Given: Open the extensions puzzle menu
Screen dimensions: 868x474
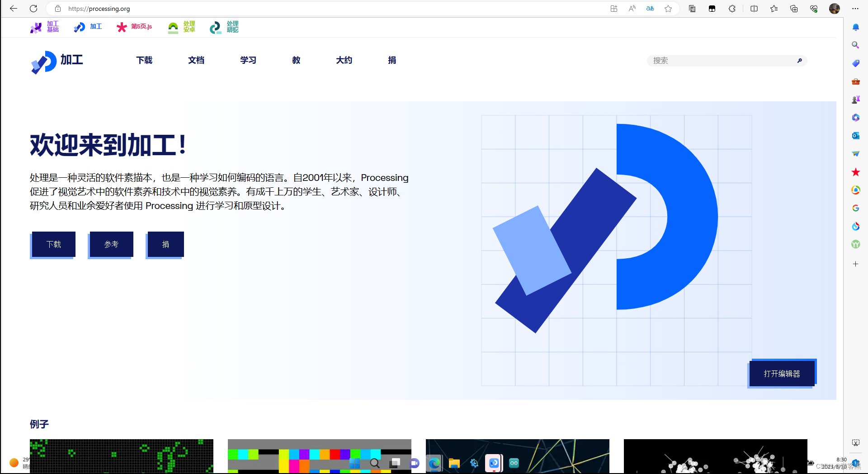Looking at the screenshot, I should tap(732, 9).
